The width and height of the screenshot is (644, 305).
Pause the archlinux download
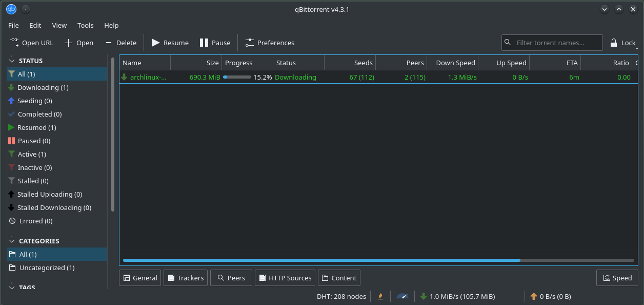(x=215, y=43)
